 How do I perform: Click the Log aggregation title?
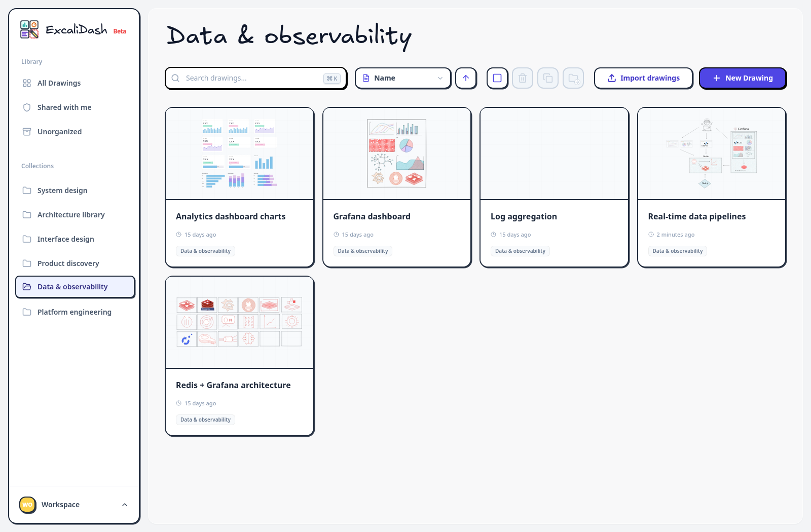524,216
